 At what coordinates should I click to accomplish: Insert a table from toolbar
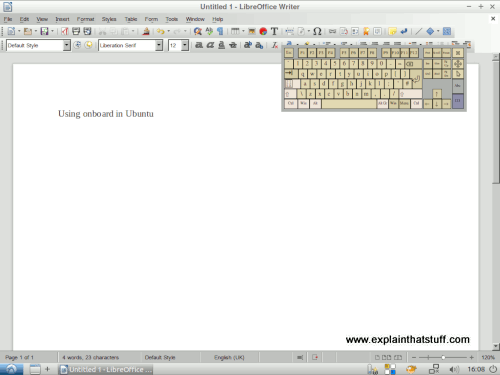click(235, 31)
